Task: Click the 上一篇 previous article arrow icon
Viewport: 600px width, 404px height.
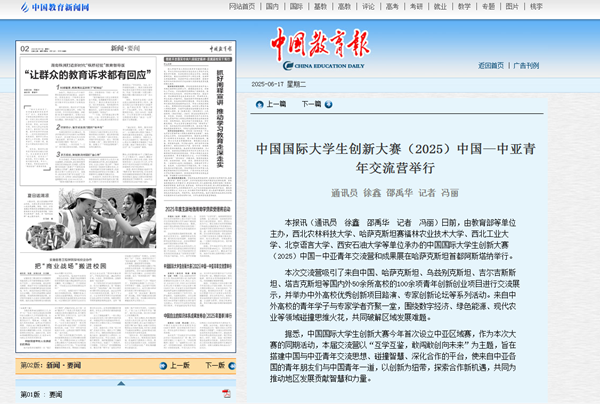Action: pyautogui.click(x=259, y=104)
